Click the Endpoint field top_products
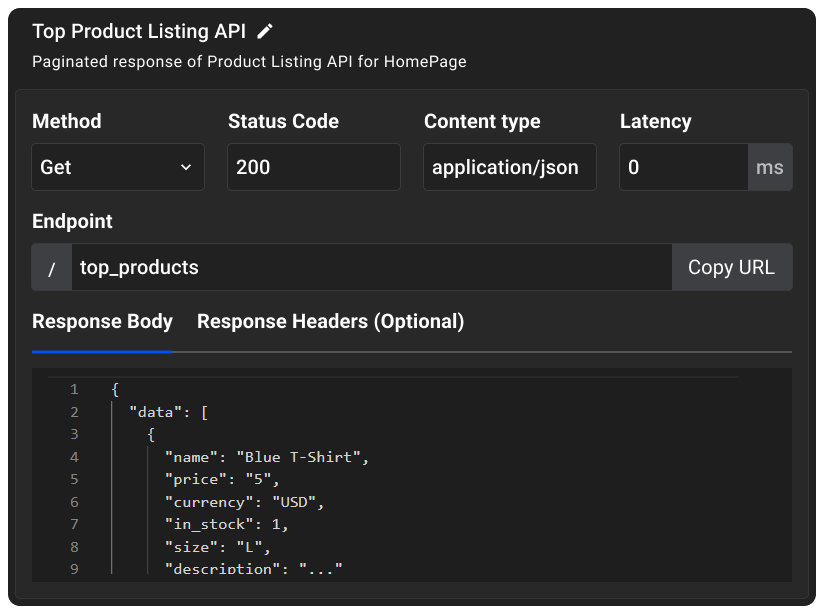 (x=372, y=267)
